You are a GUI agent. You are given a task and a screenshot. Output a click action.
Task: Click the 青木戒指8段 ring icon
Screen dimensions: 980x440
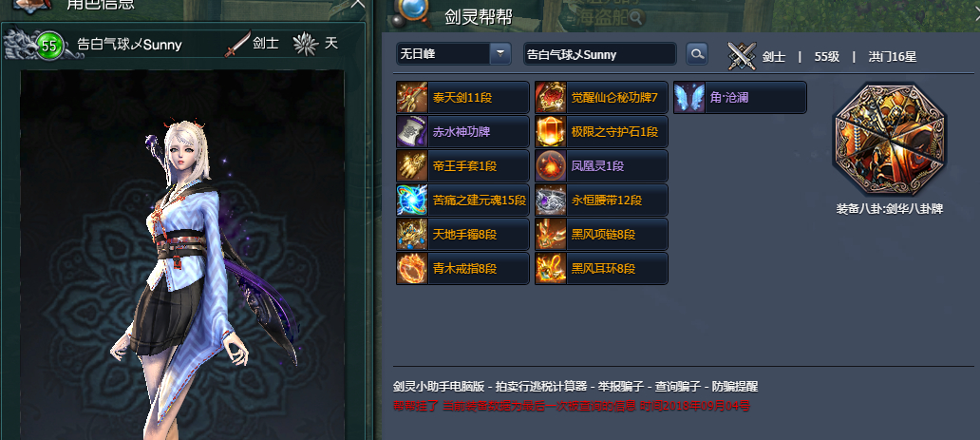[x=412, y=269]
